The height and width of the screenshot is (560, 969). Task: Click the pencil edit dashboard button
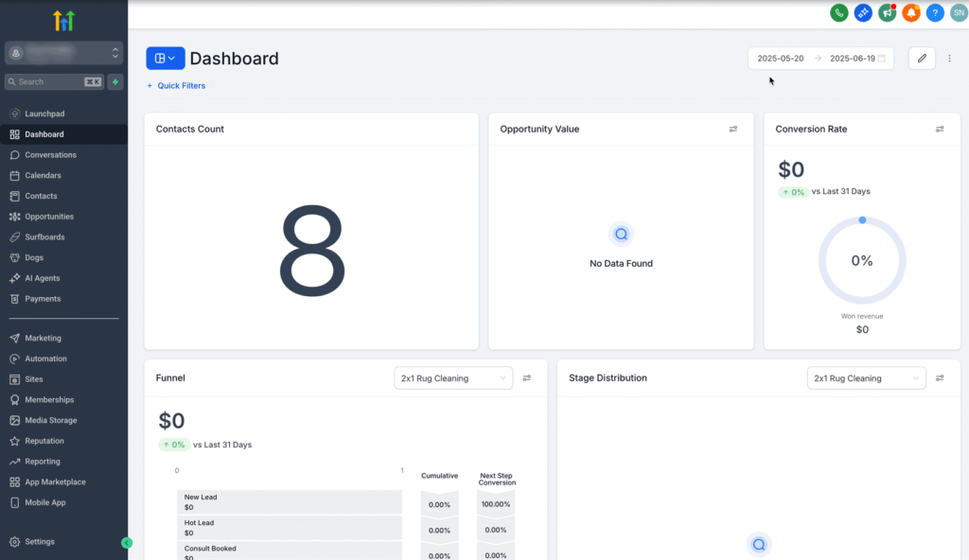922,59
